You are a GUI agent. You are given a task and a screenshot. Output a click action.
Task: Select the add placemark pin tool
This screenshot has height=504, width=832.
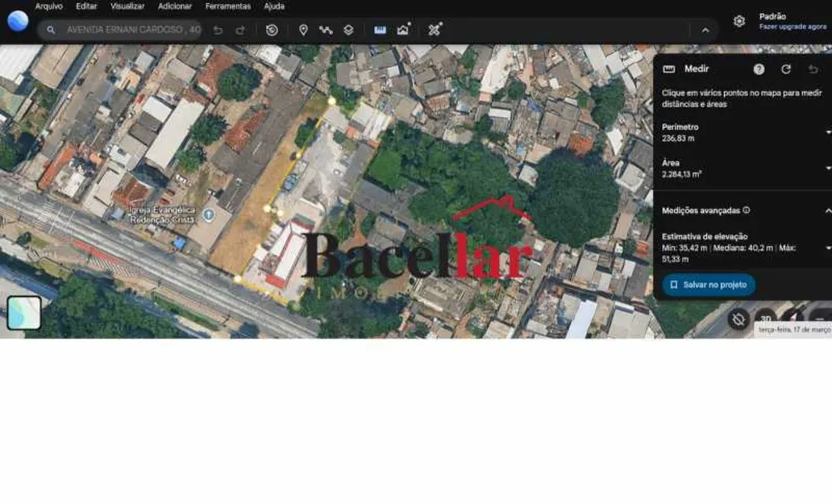[x=303, y=30]
